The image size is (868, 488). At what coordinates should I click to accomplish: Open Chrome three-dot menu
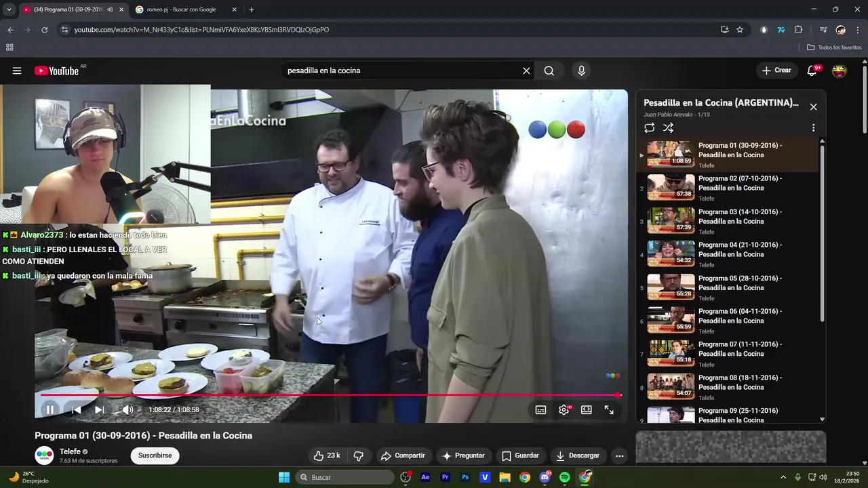click(x=859, y=30)
